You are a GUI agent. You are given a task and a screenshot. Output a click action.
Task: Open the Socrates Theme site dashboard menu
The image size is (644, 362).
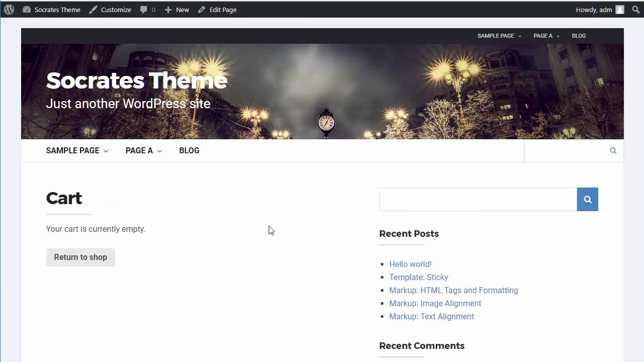pos(51,10)
